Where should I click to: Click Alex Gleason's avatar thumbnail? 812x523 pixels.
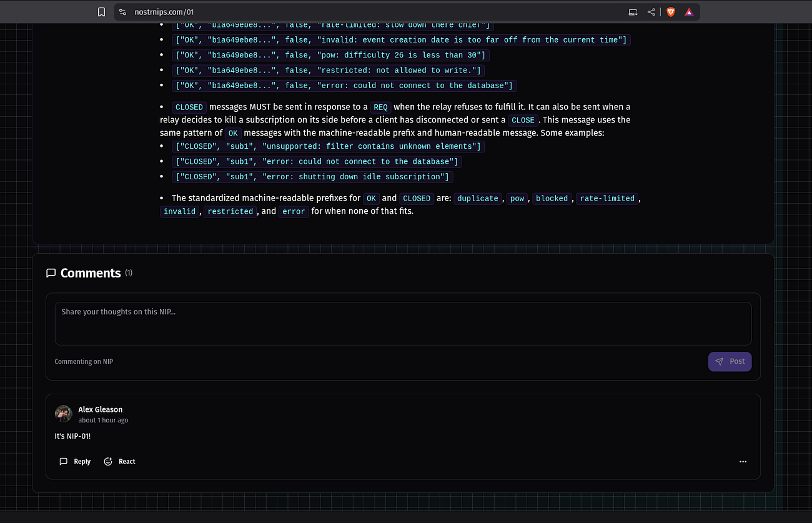pyautogui.click(x=64, y=414)
